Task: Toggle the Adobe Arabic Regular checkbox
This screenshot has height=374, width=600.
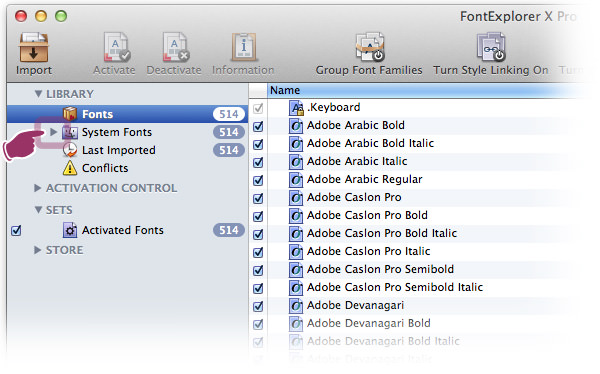Action: (x=258, y=180)
